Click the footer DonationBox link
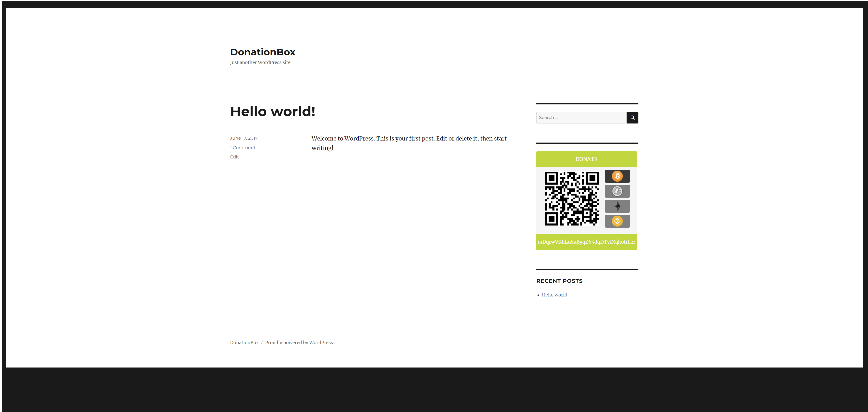 point(244,342)
